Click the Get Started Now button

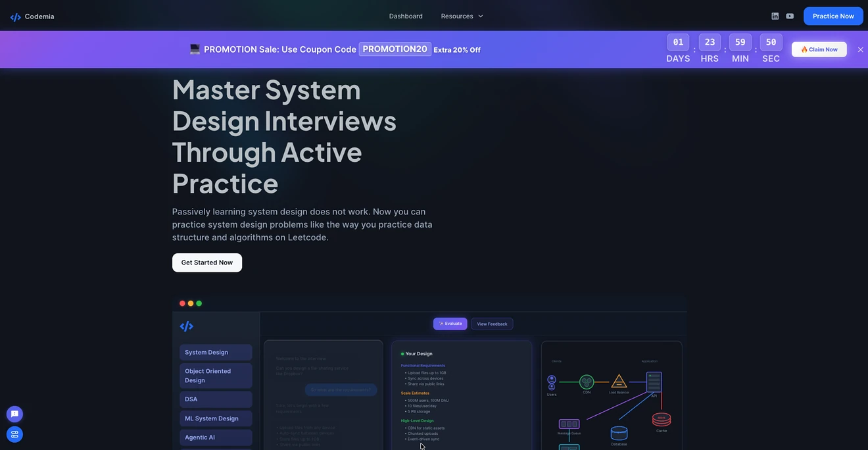207,262
